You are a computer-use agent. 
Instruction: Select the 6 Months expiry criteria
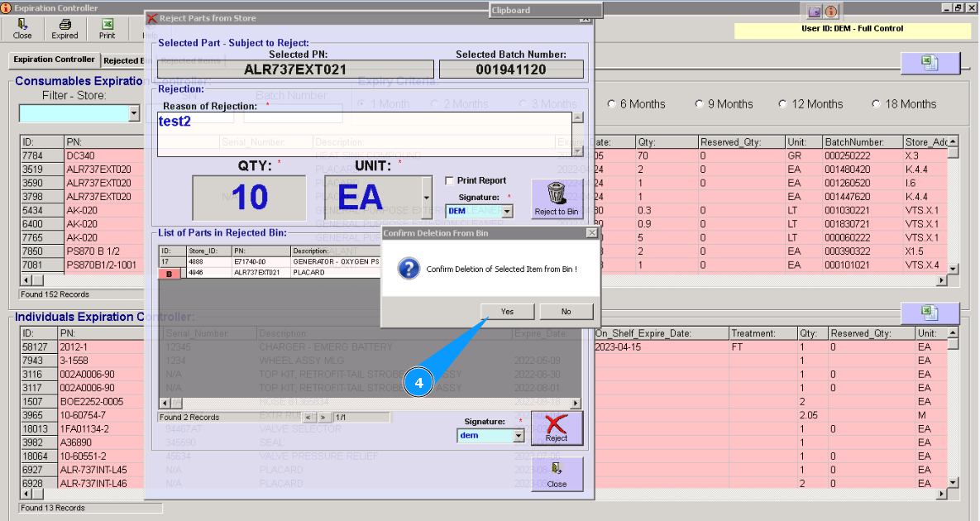tap(611, 103)
